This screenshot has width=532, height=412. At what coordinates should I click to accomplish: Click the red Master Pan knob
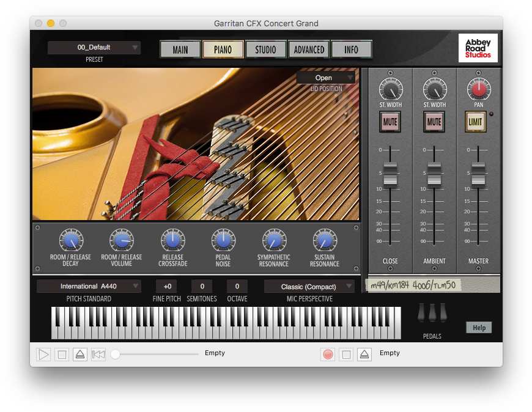[479, 89]
